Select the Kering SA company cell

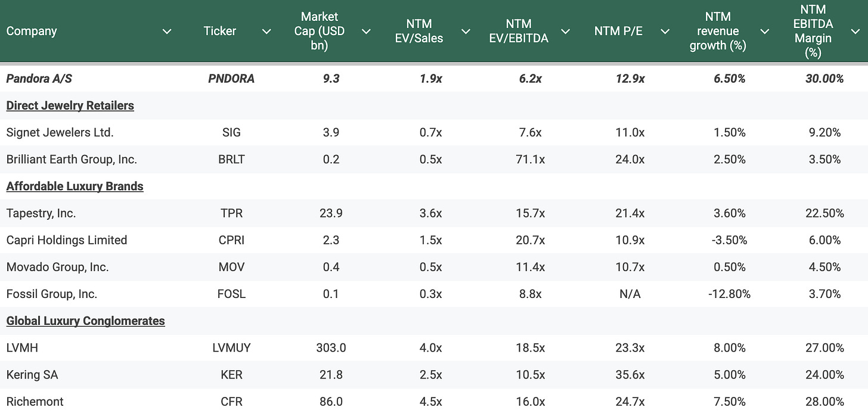[32, 375]
